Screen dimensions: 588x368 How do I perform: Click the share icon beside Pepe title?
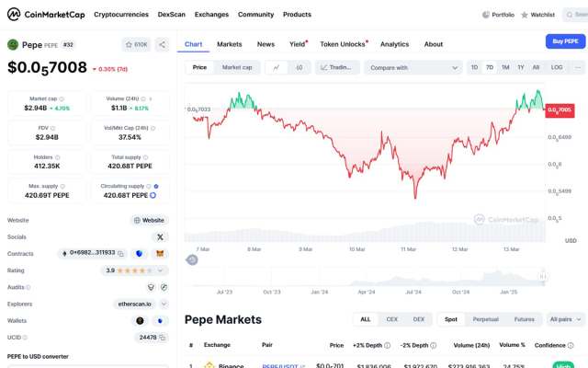click(x=162, y=44)
